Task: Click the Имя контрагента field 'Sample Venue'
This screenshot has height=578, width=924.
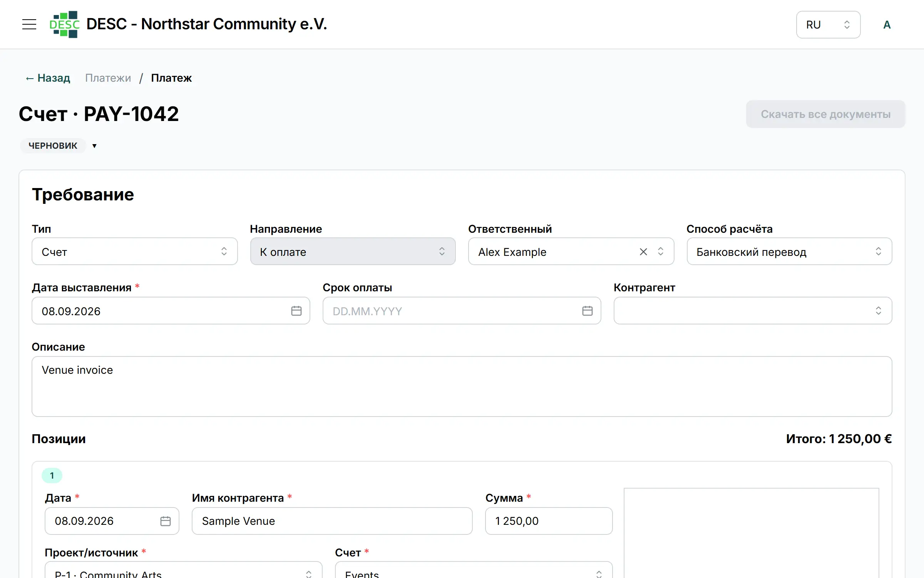Action: pos(332,521)
